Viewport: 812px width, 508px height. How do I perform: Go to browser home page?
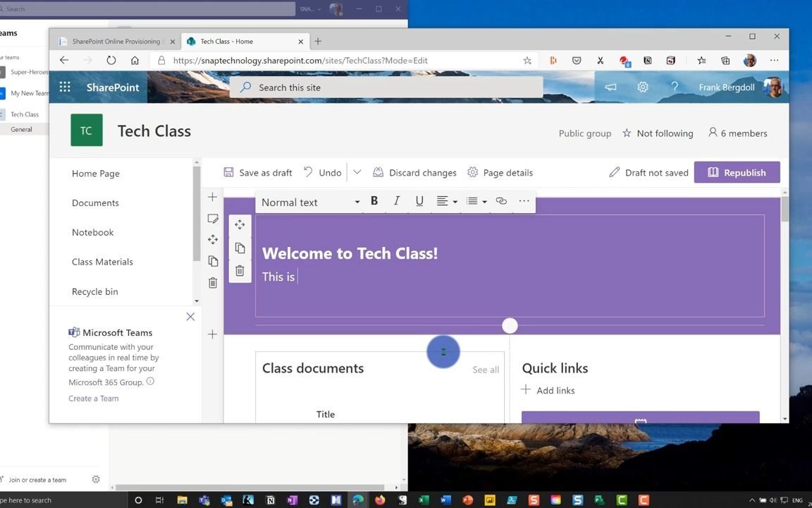pyautogui.click(x=135, y=60)
